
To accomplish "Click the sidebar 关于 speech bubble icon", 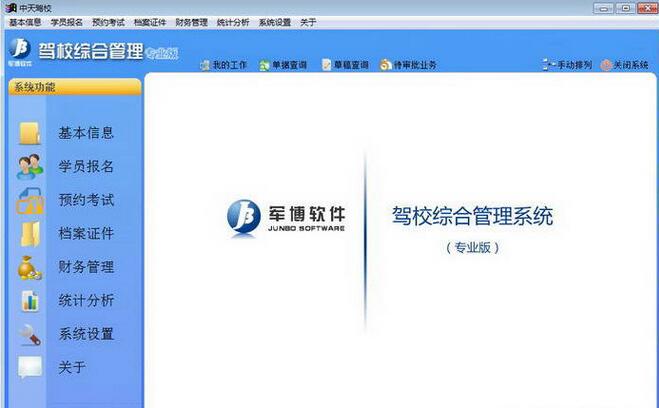I will pos(30,368).
